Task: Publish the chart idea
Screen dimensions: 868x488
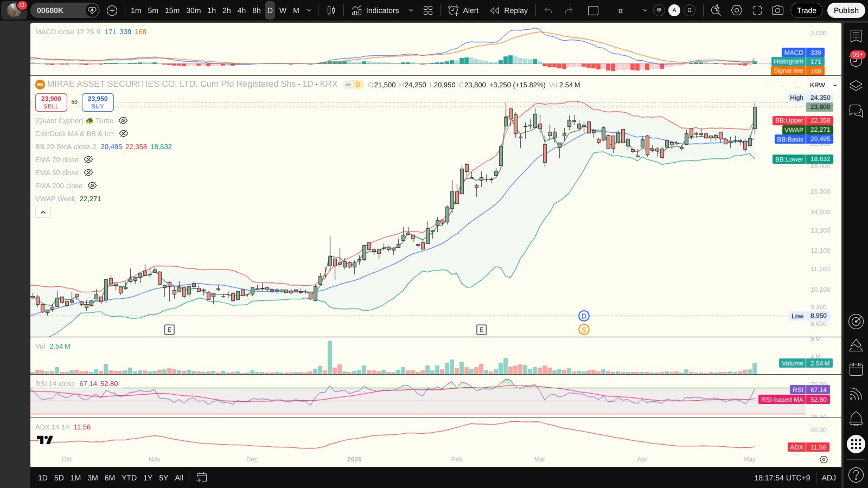Action: 846,10
